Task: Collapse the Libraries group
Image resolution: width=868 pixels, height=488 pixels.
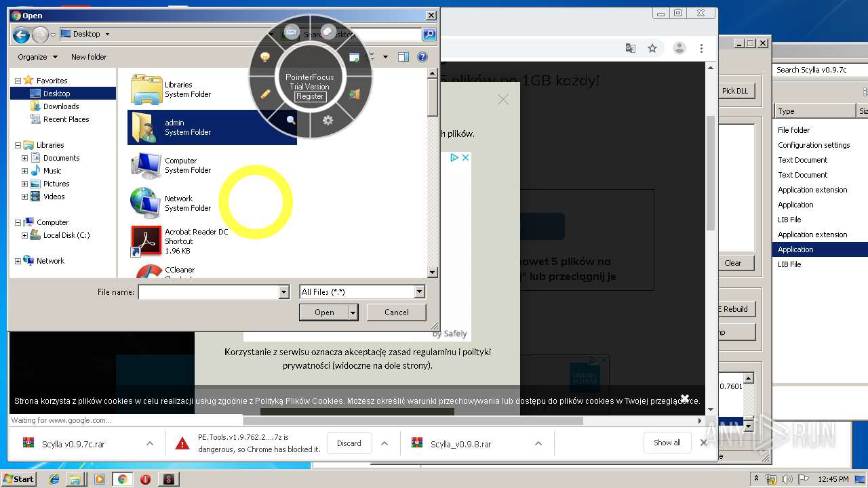Action: pyautogui.click(x=18, y=145)
